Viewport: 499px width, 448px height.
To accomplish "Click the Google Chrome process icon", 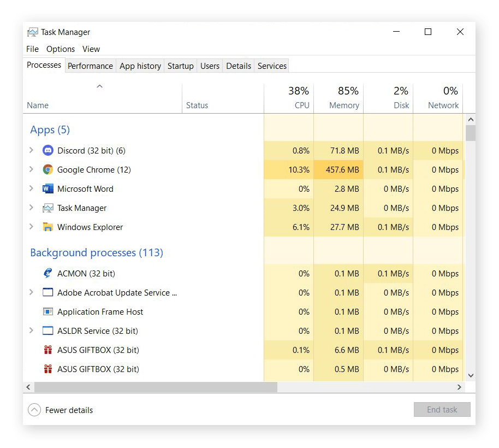I will click(47, 169).
